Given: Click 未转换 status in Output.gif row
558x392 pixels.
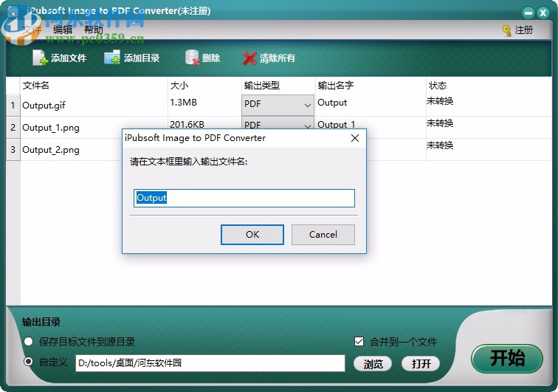Looking at the screenshot, I should [440, 101].
